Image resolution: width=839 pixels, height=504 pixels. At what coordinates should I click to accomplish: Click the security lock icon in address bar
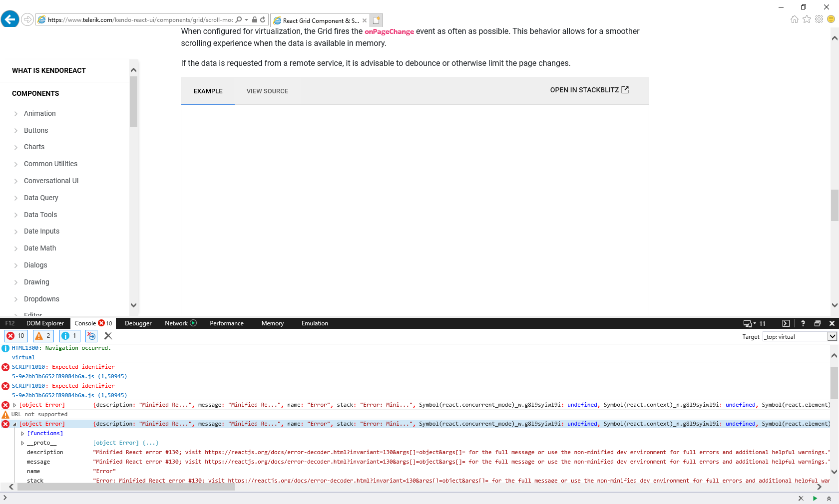(255, 19)
